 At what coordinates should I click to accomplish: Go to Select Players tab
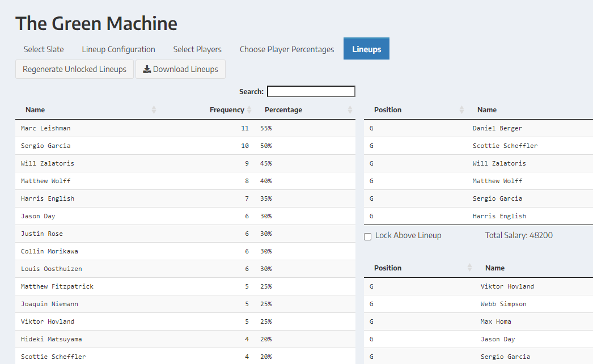pyautogui.click(x=197, y=49)
